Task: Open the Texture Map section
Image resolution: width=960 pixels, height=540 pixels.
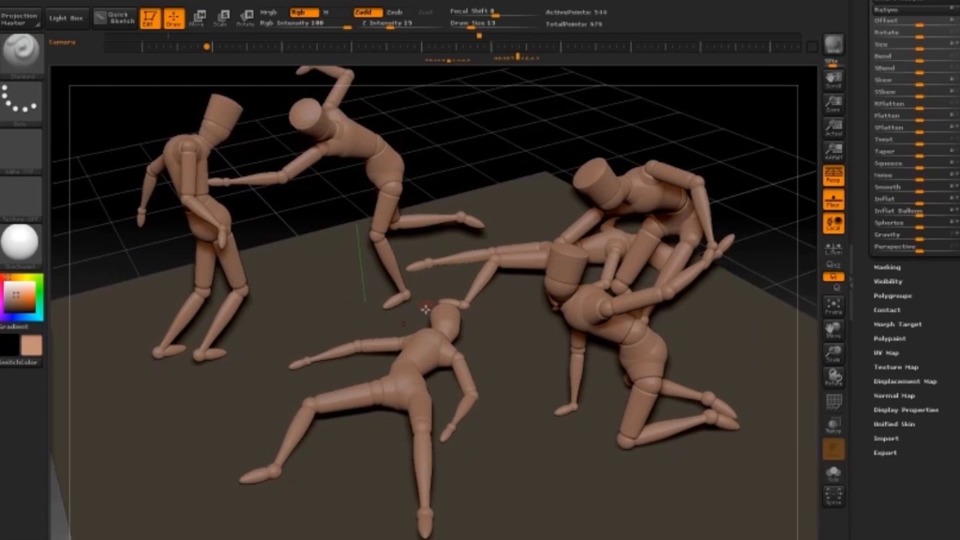Action: click(896, 367)
